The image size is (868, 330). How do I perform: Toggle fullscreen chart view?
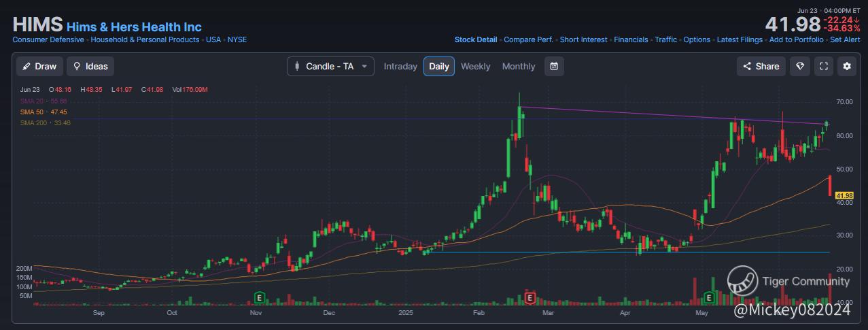[x=824, y=66]
